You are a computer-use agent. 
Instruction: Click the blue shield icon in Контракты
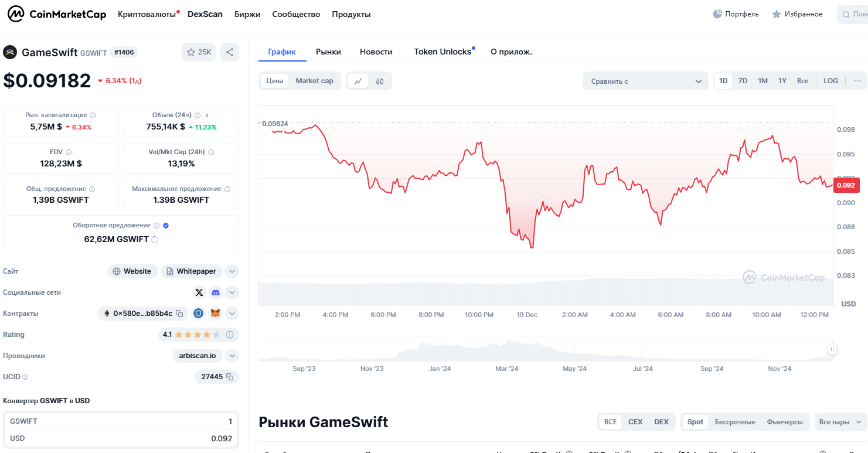point(199,314)
